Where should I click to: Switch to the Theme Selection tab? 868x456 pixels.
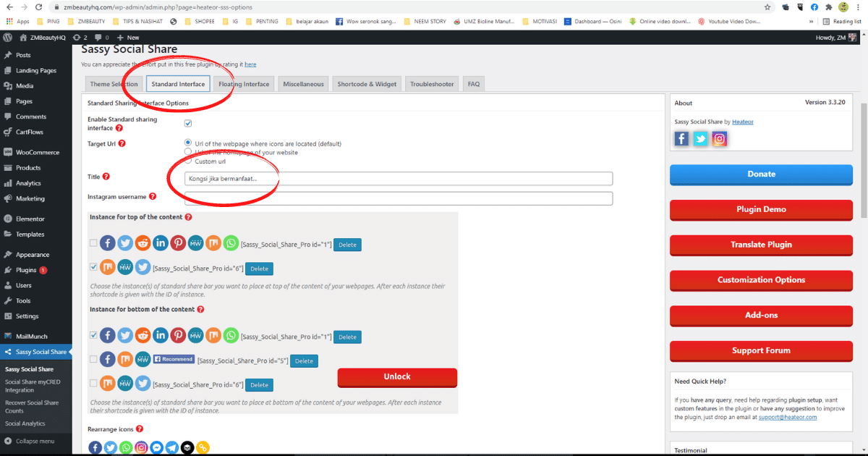[114, 84]
